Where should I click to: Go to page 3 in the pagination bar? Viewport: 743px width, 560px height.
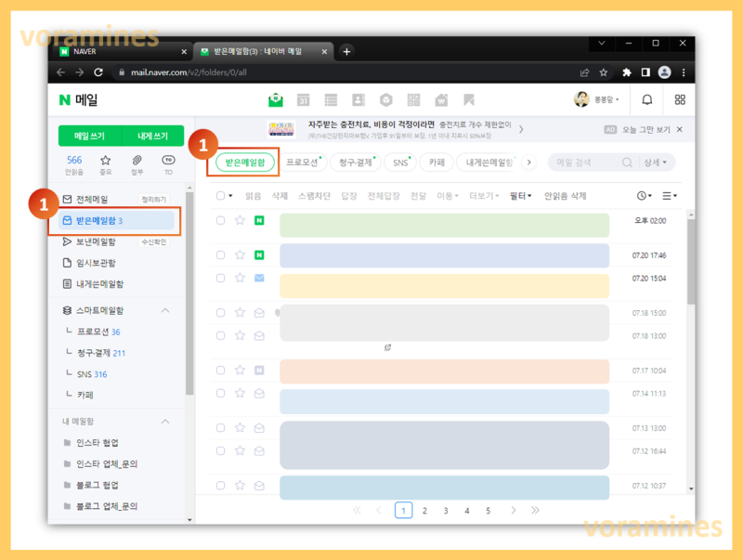pos(444,510)
